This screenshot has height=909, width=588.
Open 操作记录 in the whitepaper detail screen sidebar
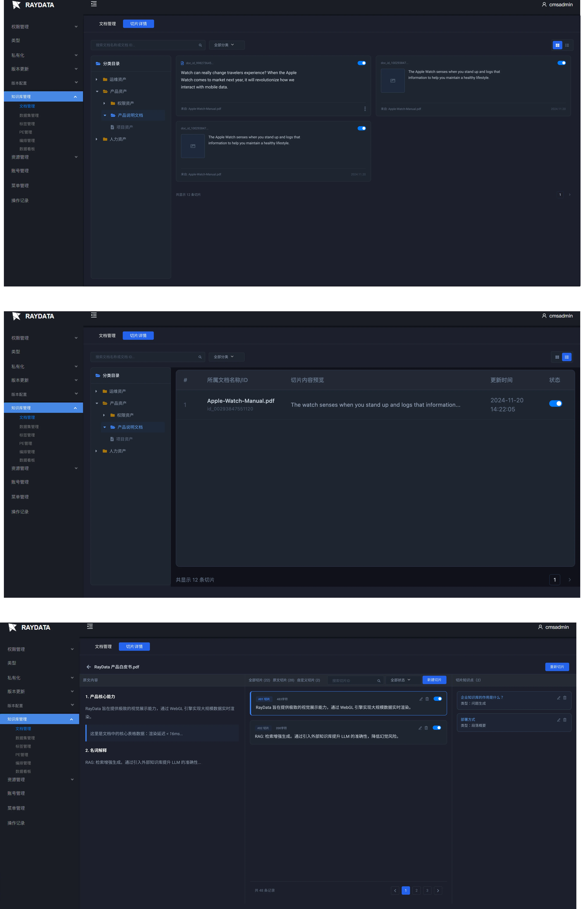pos(16,823)
